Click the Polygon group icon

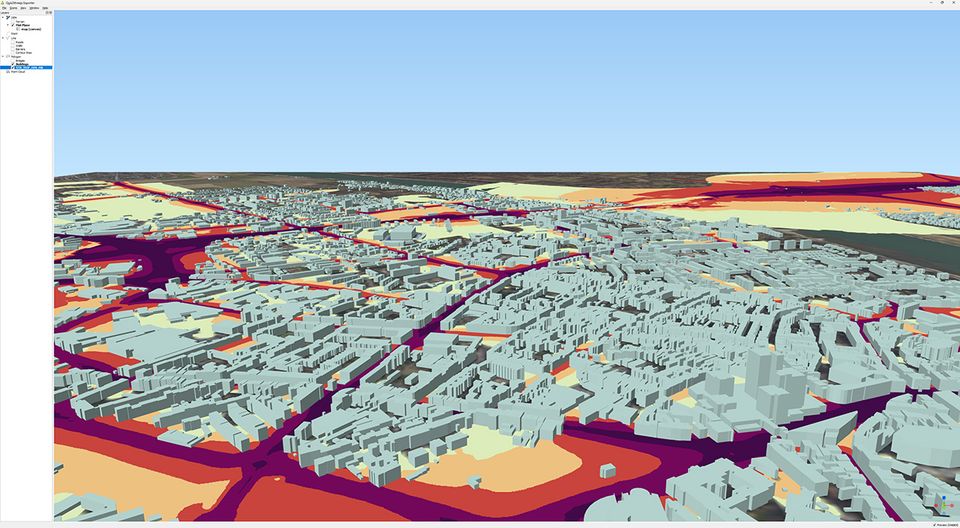[x=8, y=56]
